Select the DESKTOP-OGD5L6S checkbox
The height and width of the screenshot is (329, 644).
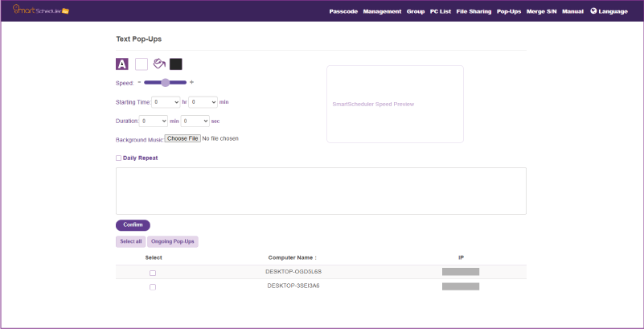pyautogui.click(x=153, y=273)
